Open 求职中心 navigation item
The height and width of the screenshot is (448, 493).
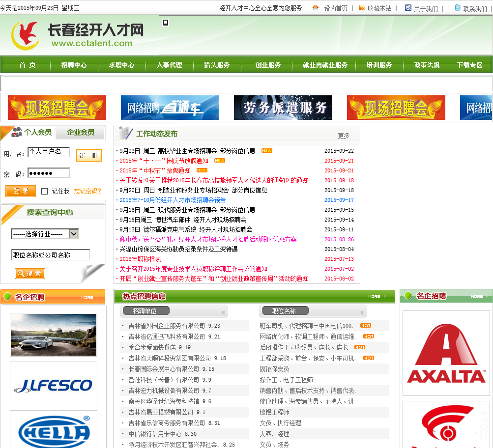(x=122, y=65)
